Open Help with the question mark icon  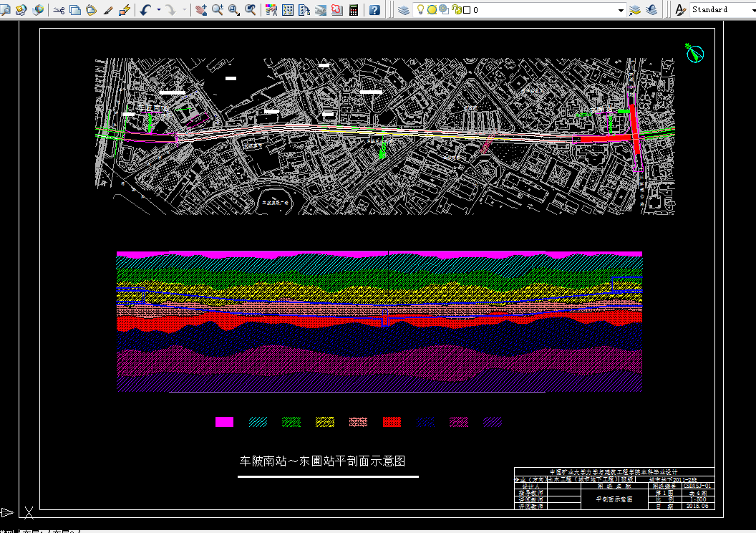374,9
